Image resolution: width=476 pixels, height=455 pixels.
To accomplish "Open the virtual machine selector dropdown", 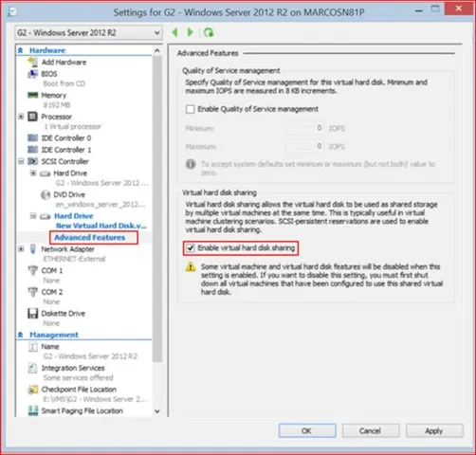I will click(88, 32).
